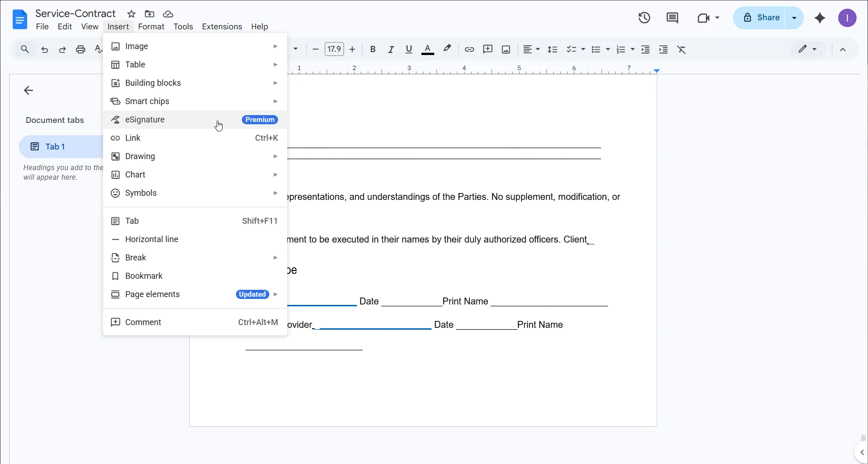Open the checklist options arrow
This screenshot has height=464, width=868.
coord(583,50)
